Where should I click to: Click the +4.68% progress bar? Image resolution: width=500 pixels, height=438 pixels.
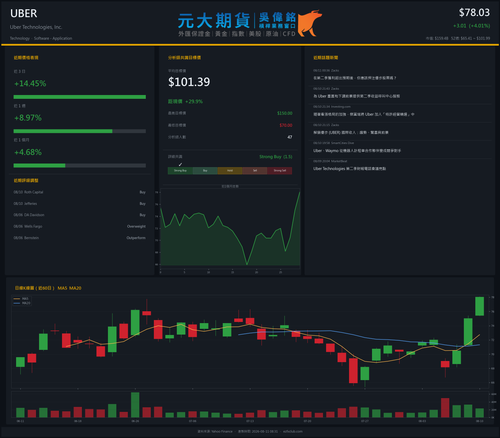point(80,166)
